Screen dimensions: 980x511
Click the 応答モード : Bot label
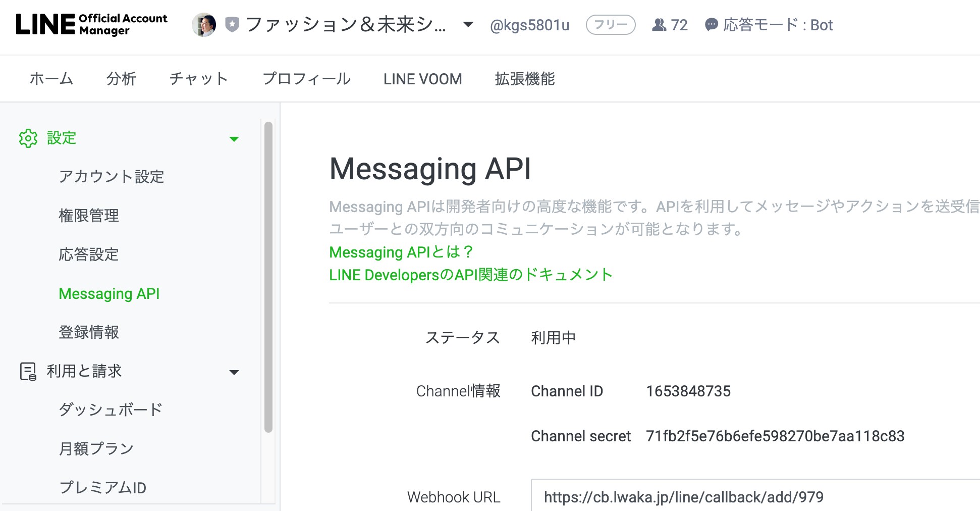[778, 25]
